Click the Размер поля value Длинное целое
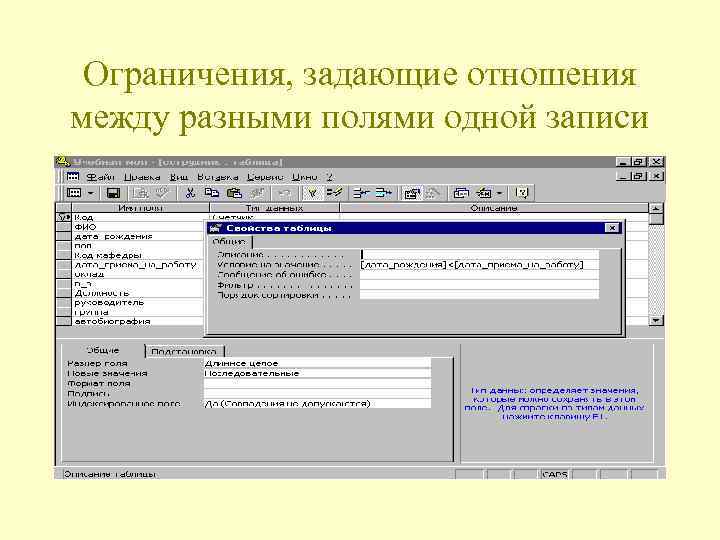Screen dimensions: 720x540 (x=317, y=363)
